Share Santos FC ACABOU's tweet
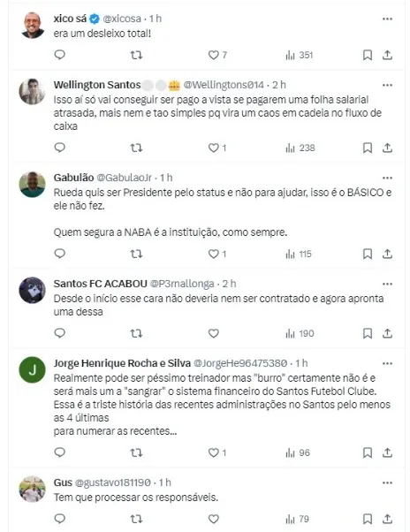The image size is (410, 532). (x=387, y=333)
